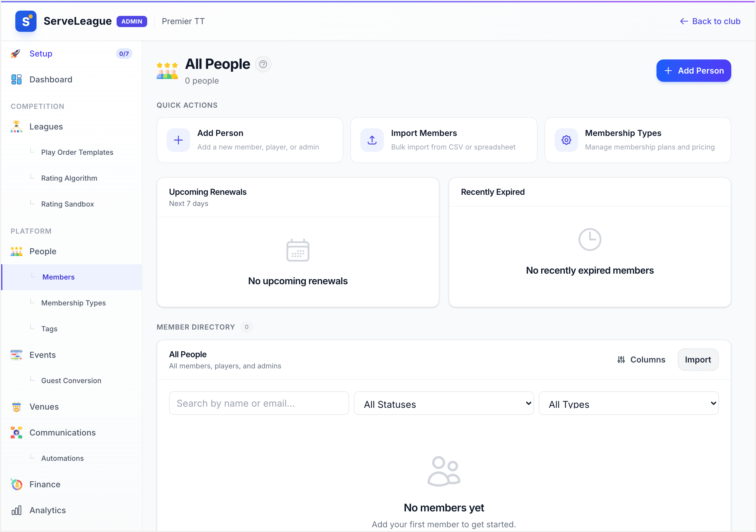Click the 0/7 setup progress badge
The height and width of the screenshot is (532, 756).
tap(124, 54)
